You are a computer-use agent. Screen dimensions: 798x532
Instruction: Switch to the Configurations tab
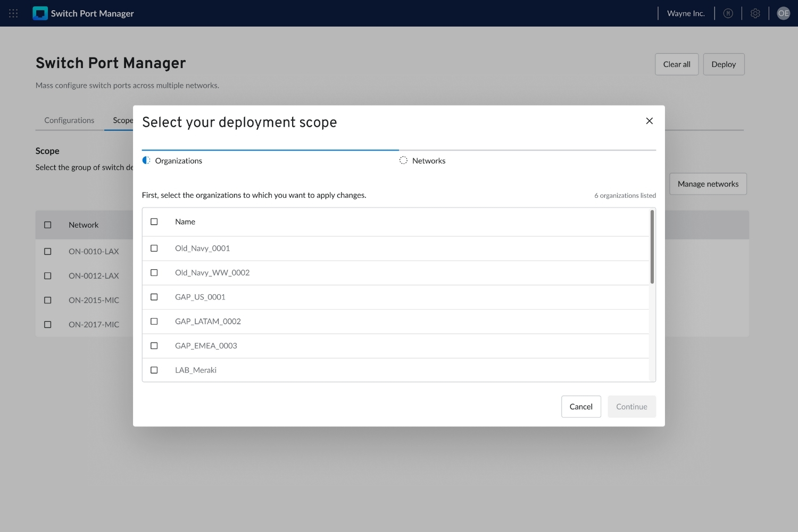69,120
